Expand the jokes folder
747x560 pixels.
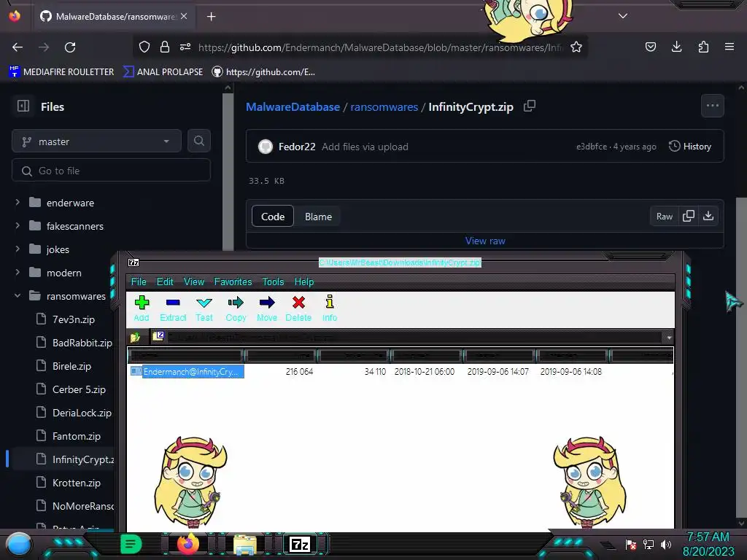[x=18, y=249]
